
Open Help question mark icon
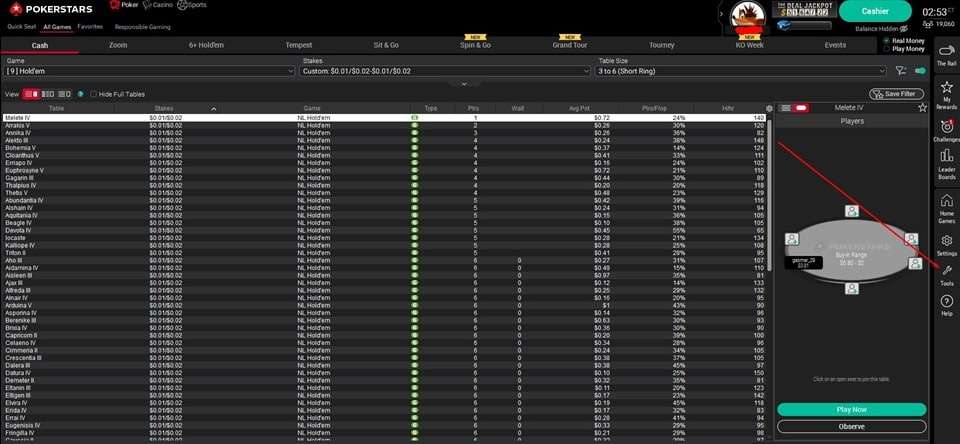pyautogui.click(x=946, y=304)
